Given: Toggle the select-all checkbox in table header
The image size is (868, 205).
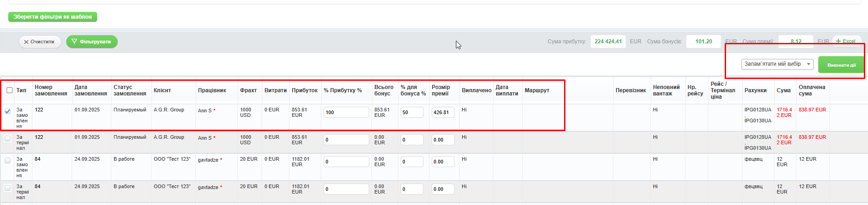Looking at the screenshot, I should tap(10, 90).
